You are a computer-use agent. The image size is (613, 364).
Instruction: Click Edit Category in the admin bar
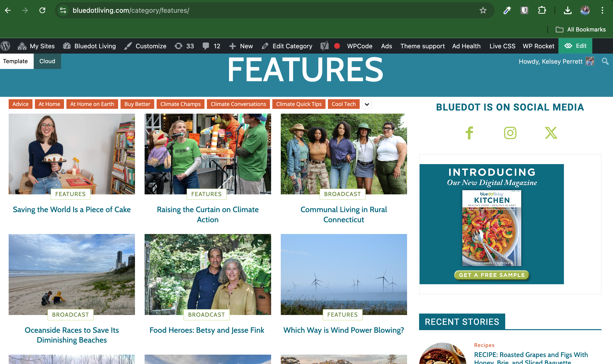pos(287,46)
